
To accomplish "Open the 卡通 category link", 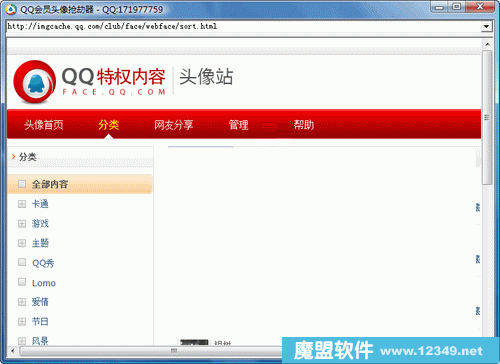I will 40,204.
